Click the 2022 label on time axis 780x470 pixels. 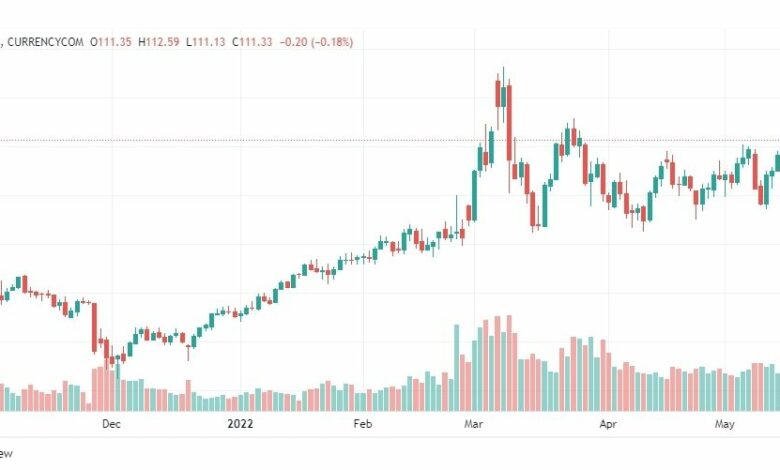click(240, 424)
